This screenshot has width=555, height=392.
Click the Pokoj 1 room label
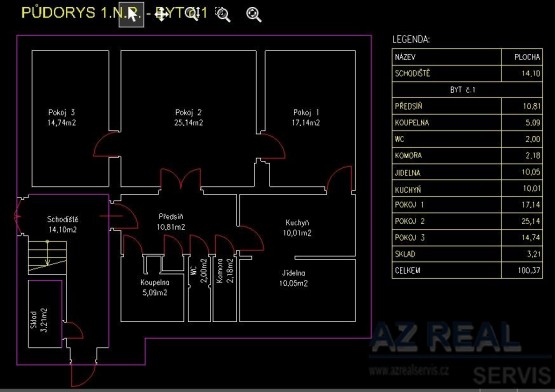306,118
